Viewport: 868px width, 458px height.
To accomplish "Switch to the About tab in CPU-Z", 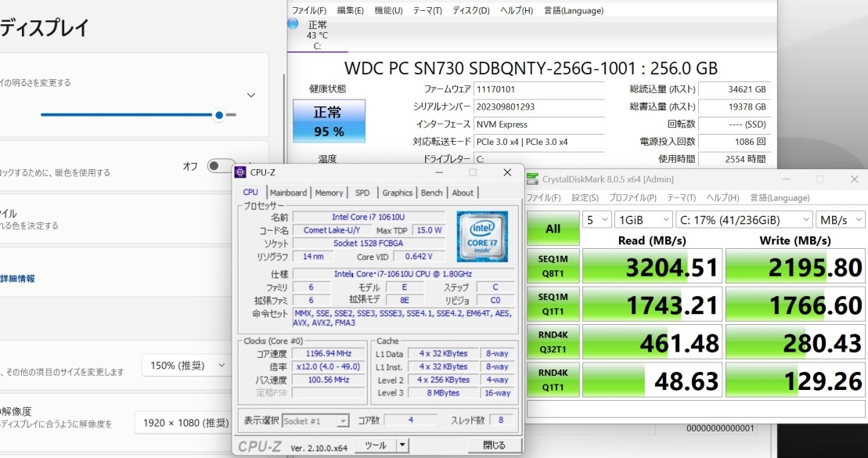I will click(463, 193).
